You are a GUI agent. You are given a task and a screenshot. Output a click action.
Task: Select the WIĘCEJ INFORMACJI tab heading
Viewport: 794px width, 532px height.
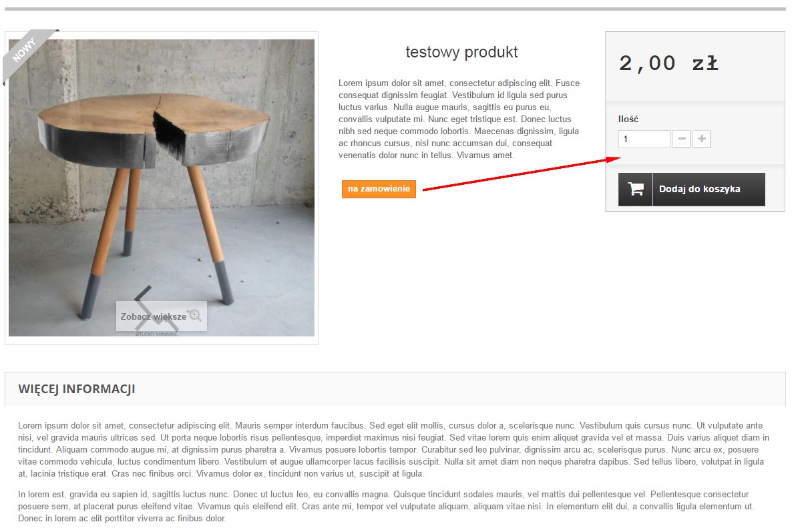[77, 388]
